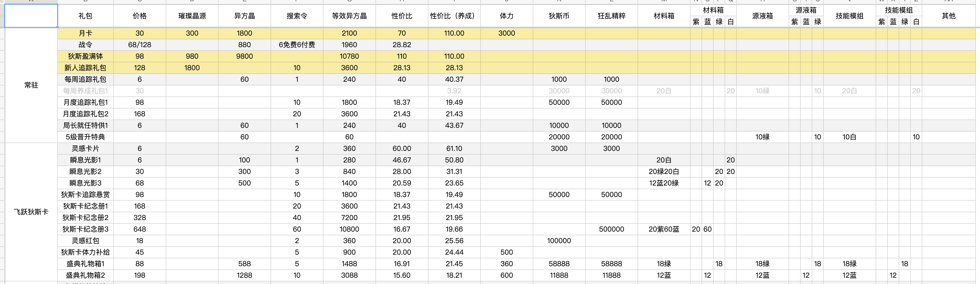980x284 pixels.
Task: Click the 狄斯卡纪念册2 cell
Action: pos(85,217)
